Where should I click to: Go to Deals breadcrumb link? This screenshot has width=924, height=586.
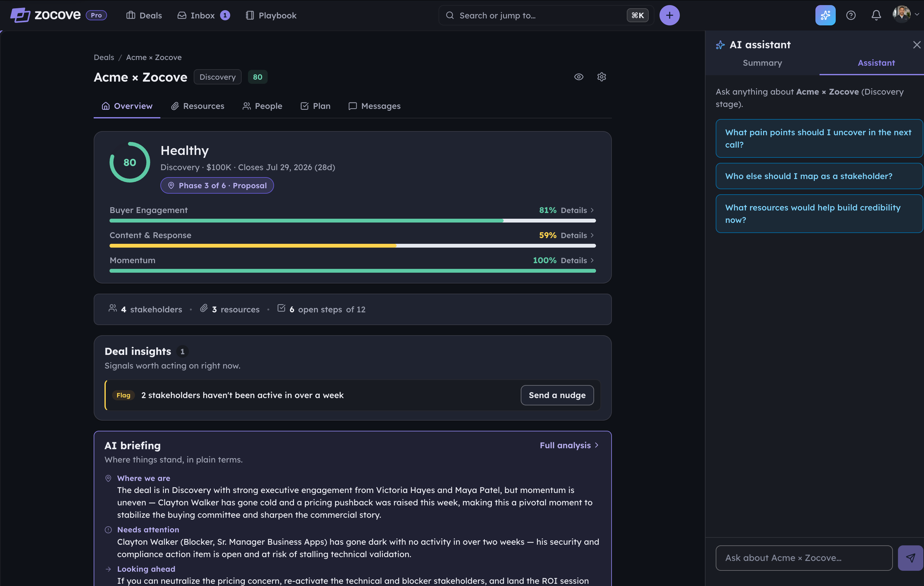tap(104, 57)
